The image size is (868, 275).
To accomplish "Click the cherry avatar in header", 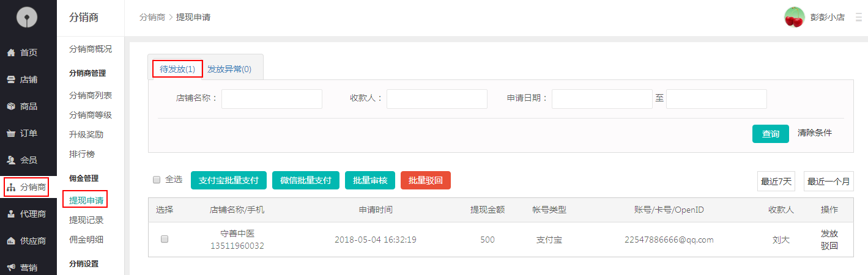I will (794, 17).
